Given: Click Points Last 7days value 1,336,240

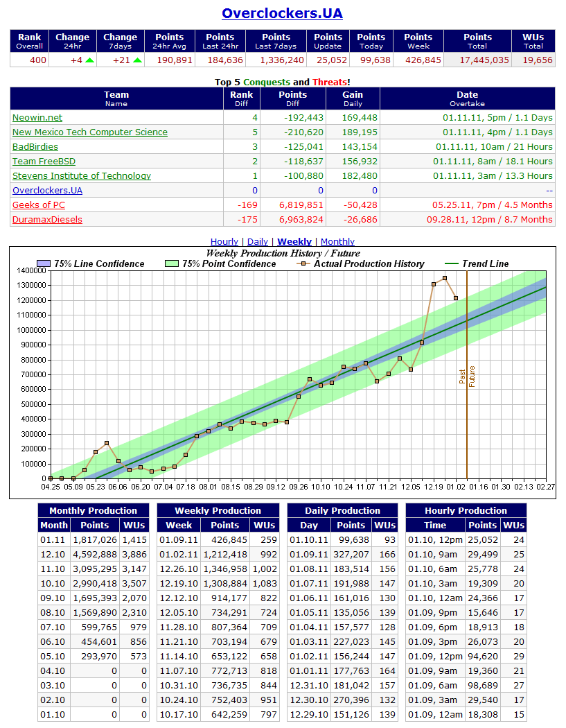Looking at the screenshot, I should (282, 60).
